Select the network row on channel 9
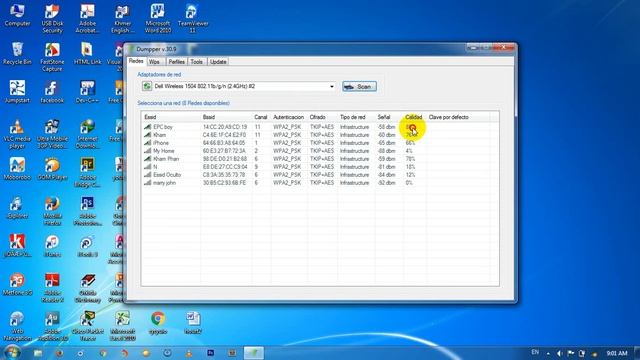 pos(320,167)
